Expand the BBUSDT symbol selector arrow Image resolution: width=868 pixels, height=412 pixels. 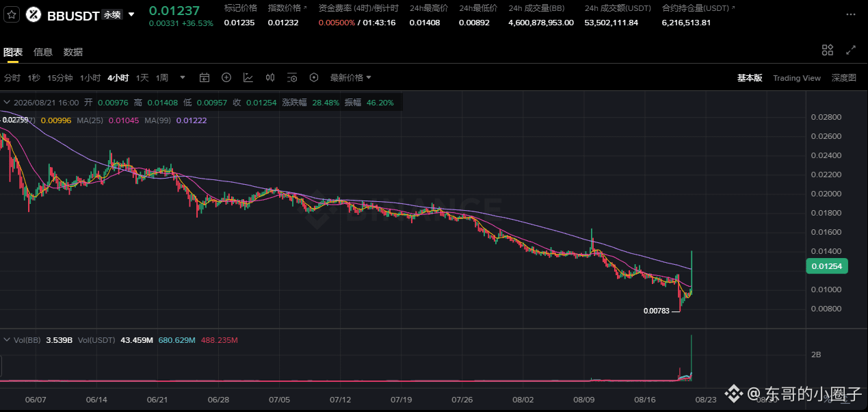click(131, 14)
